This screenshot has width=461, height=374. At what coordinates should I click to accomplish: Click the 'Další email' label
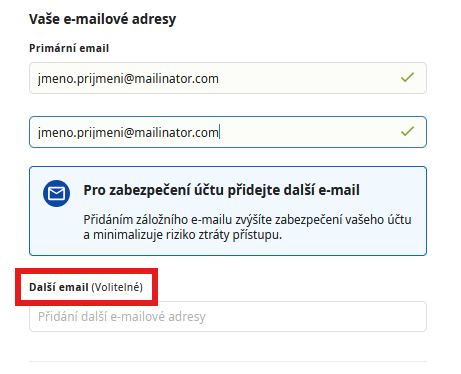pyautogui.click(x=59, y=287)
